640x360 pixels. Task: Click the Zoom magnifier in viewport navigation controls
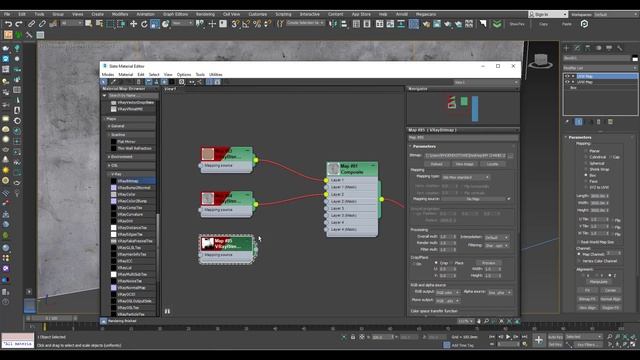pyautogui.click(x=609, y=337)
